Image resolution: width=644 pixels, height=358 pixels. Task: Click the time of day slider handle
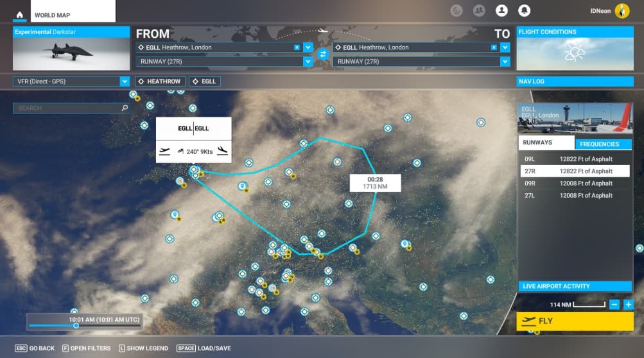pos(76,325)
